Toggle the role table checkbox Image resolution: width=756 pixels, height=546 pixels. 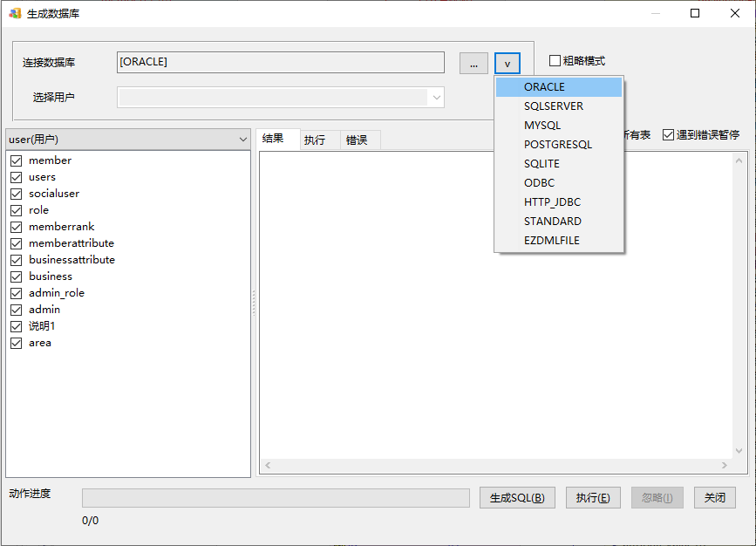coord(17,210)
